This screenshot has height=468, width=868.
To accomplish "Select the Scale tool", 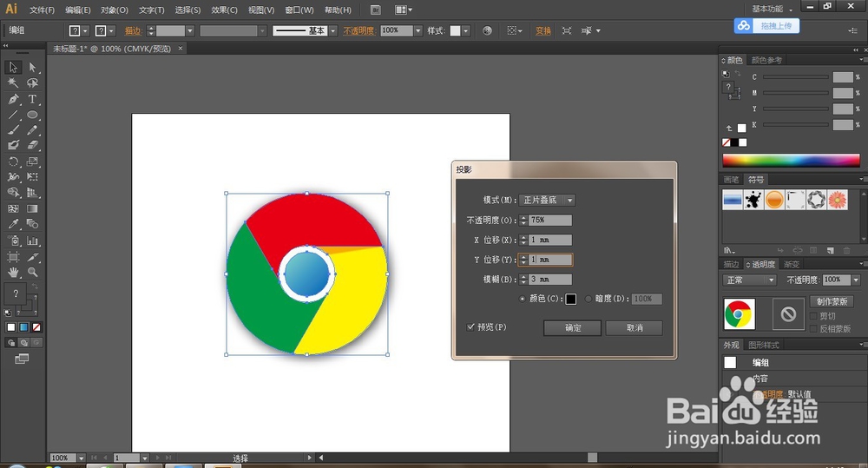I will pos(33,161).
